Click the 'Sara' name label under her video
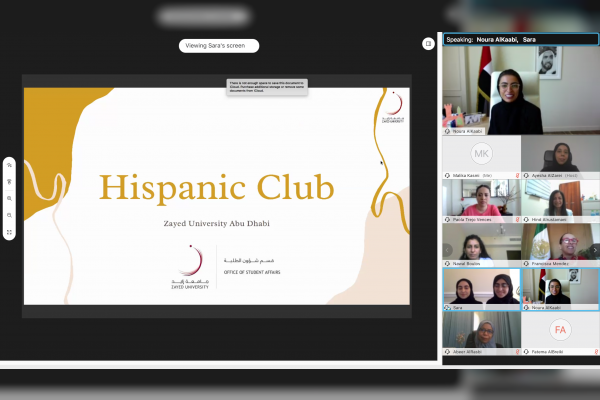 (458, 308)
